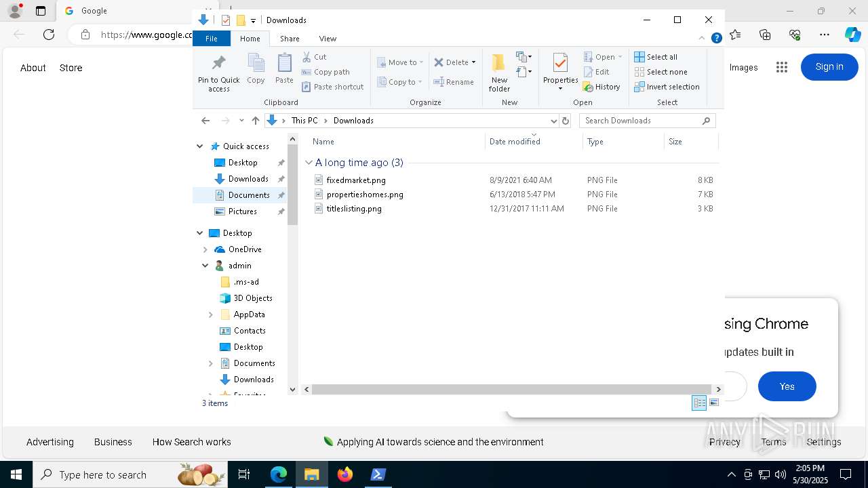
Task: Switch to the Share ribbon tab
Action: click(290, 39)
